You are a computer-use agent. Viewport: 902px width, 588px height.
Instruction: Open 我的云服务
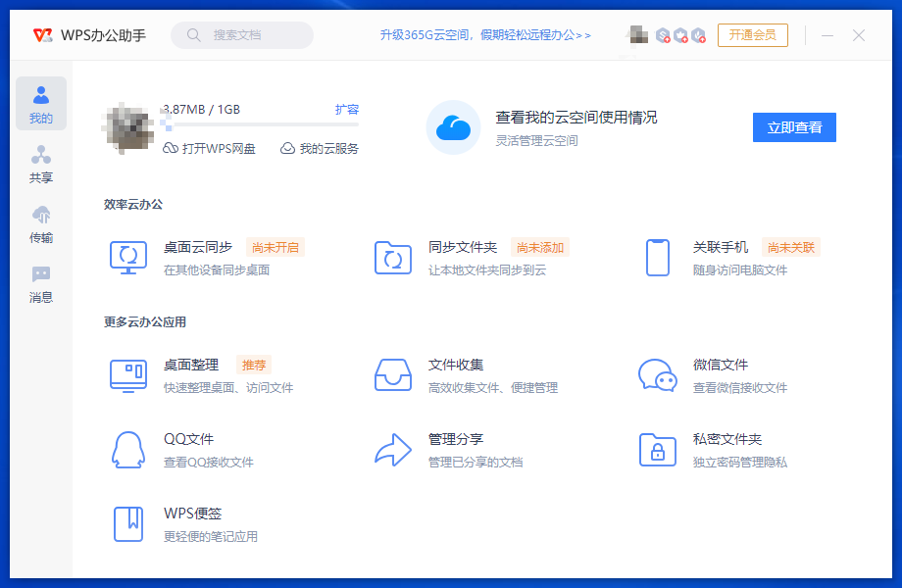320,148
